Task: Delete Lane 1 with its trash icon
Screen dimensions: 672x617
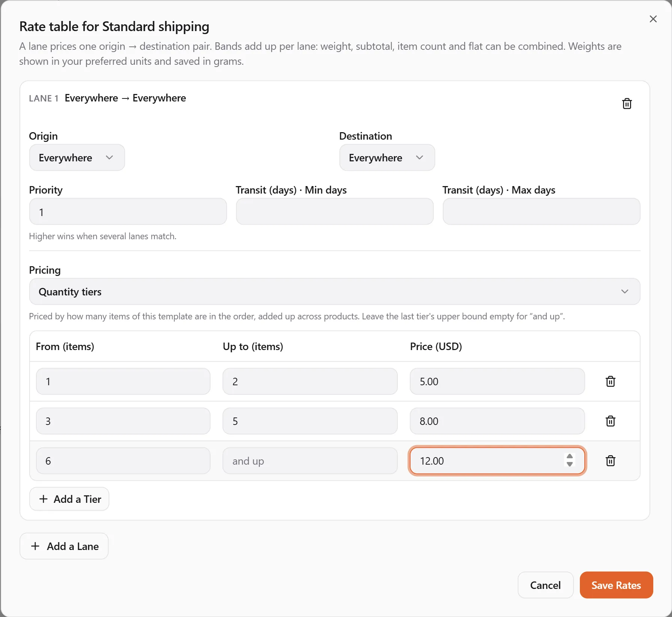Action: point(627,104)
